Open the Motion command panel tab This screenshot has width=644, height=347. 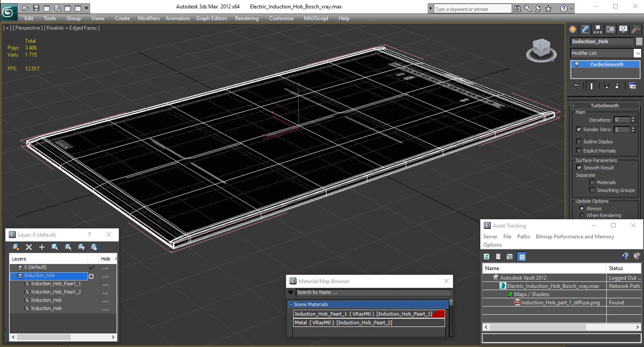610,29
